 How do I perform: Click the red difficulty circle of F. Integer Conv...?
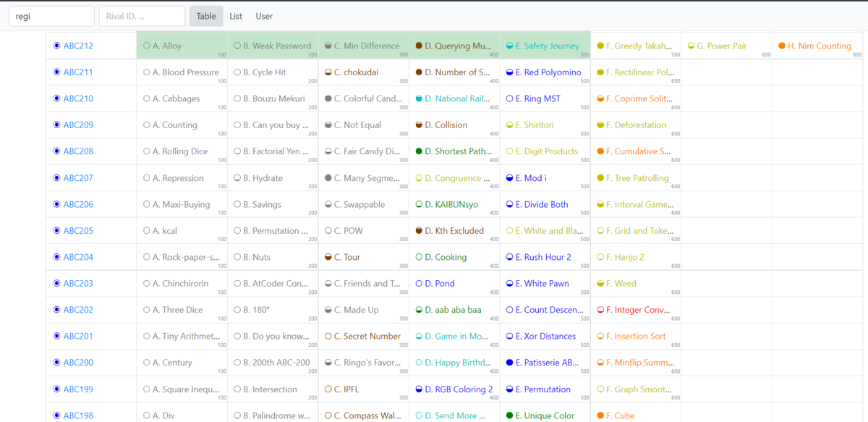[600, 310]
